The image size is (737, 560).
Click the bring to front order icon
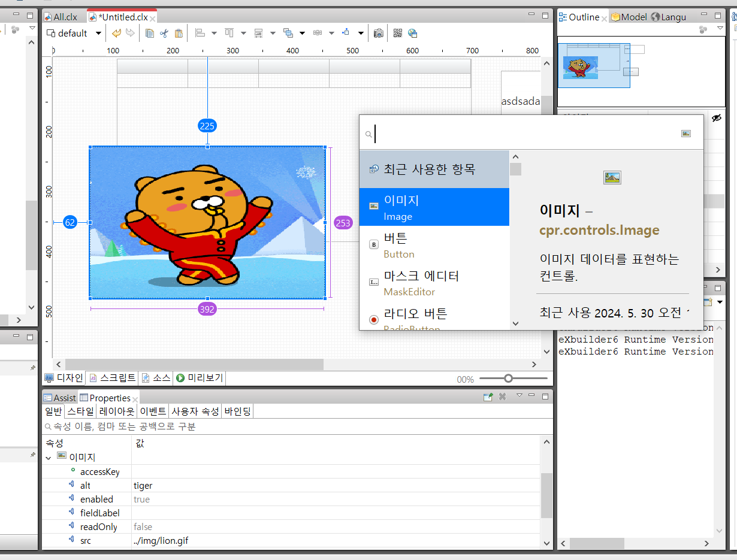288,33
